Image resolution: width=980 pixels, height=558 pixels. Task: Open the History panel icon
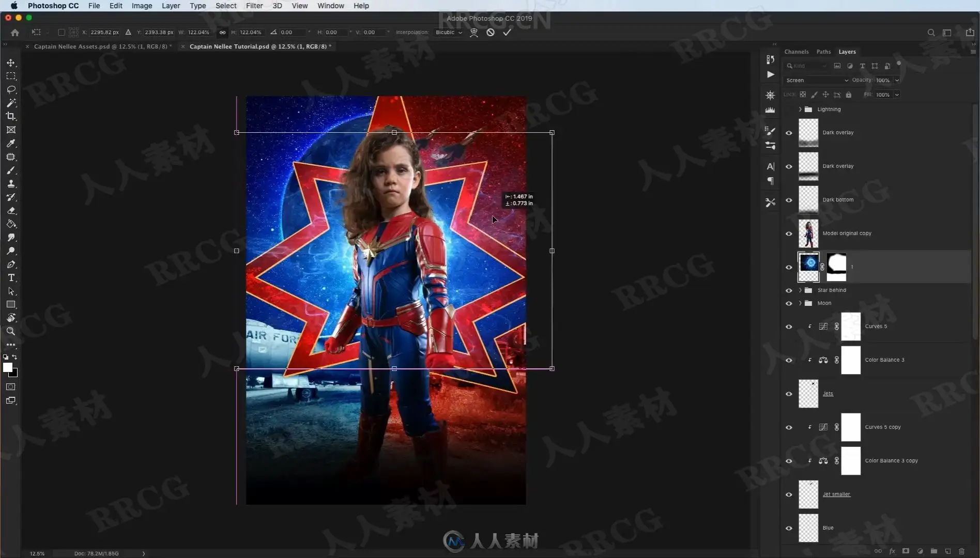coord(770,59)
